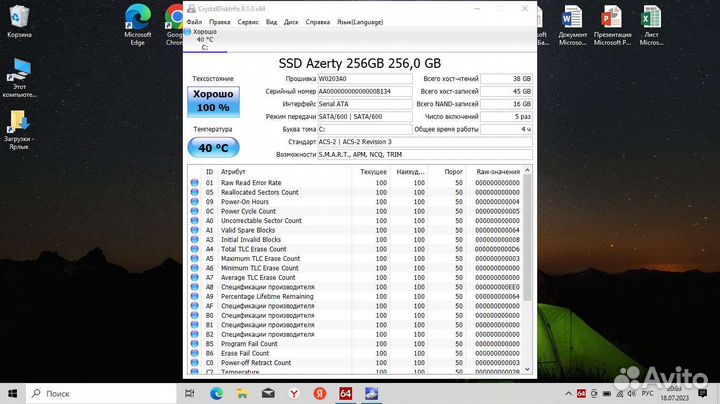
Task: Click the Стандарт field ACS-2 Revision 3
Action: click(x=425, y=142)
